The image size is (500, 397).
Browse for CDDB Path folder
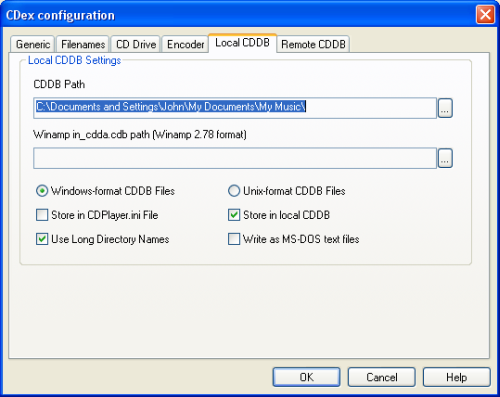pos(445,108)
